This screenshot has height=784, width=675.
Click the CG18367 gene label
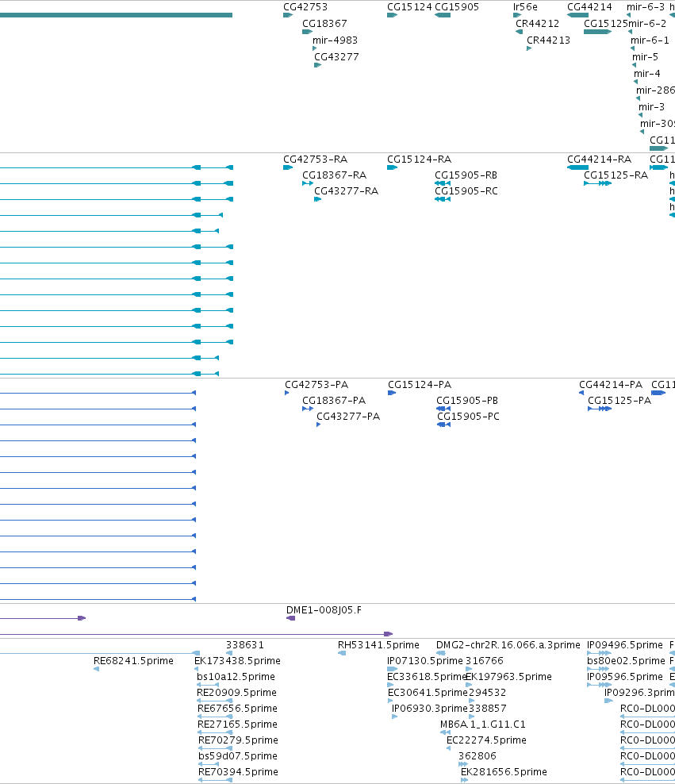(x=324, y=24)
